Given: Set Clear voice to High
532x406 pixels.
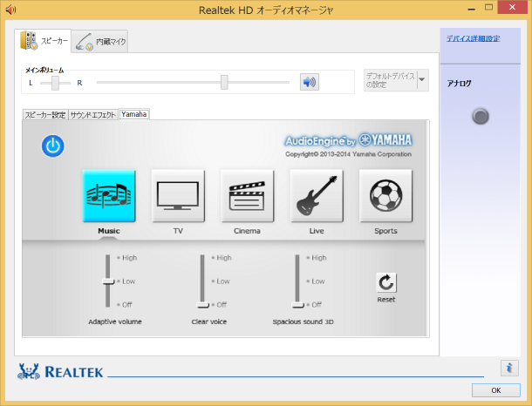Looking at the screenshot, I should [x=222, y=258].
